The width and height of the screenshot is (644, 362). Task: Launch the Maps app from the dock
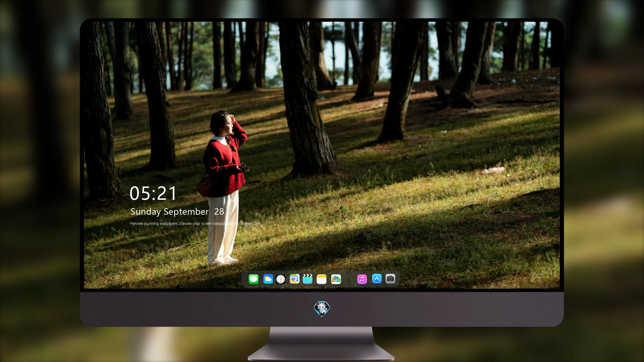[x=294, y=279]
